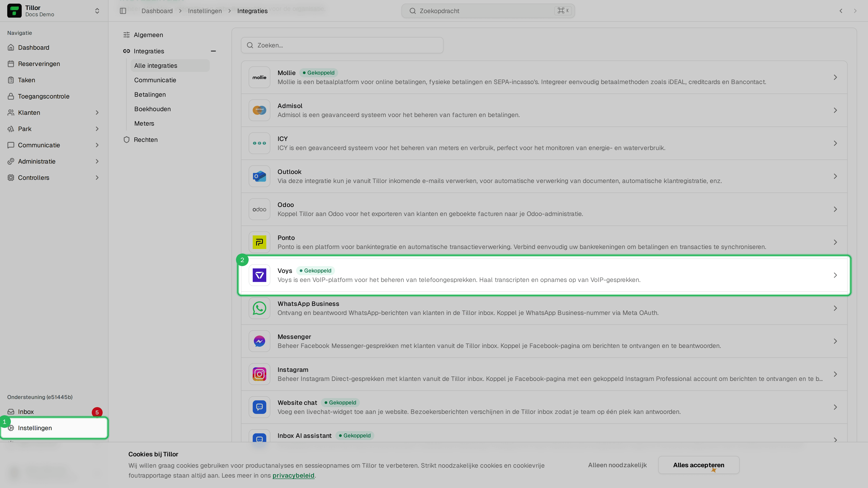The image size is (868, 488).
Task: Collapse the Integraties submenu
Action: coord(213,51)
